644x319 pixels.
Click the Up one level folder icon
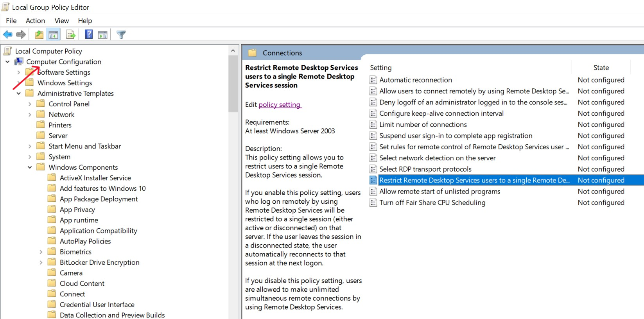[x=39, y=35]
